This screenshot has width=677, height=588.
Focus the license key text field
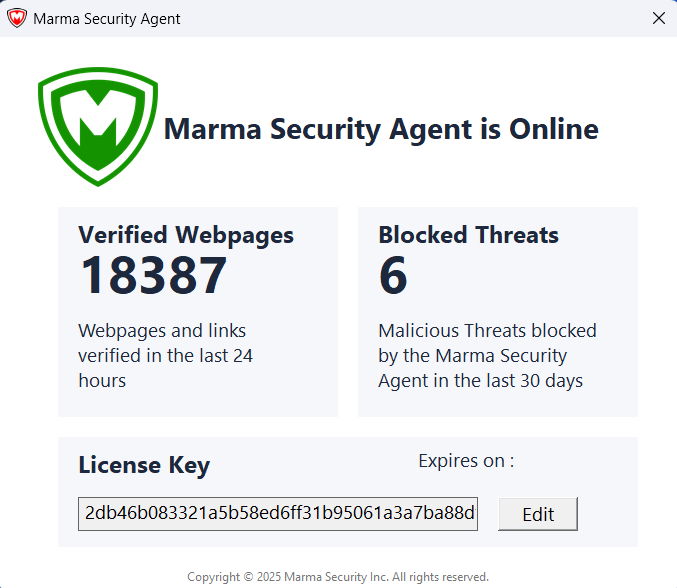pyautogui.click(x=278, y=514)
